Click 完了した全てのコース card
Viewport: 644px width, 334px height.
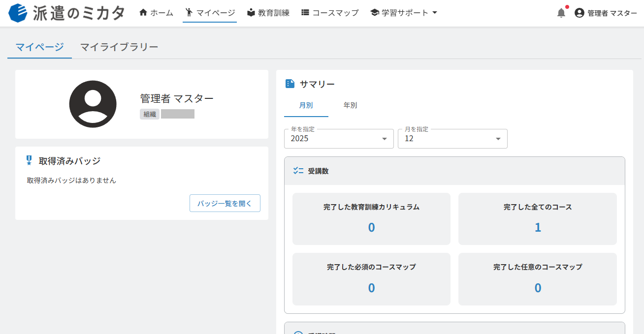[538, 219]
